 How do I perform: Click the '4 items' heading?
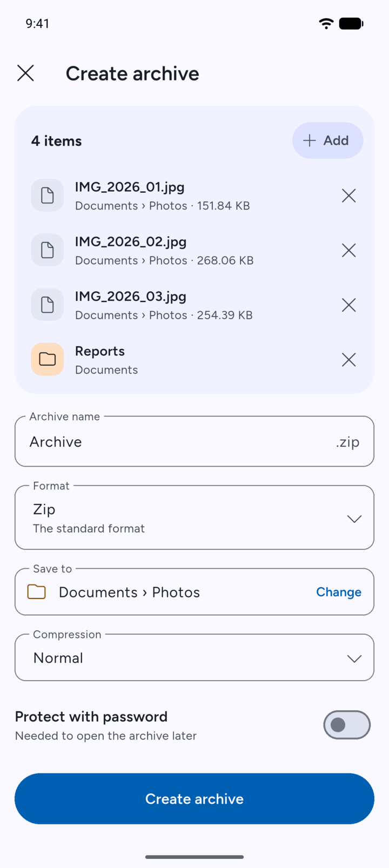pyautogui.click(x=57, y=141)
